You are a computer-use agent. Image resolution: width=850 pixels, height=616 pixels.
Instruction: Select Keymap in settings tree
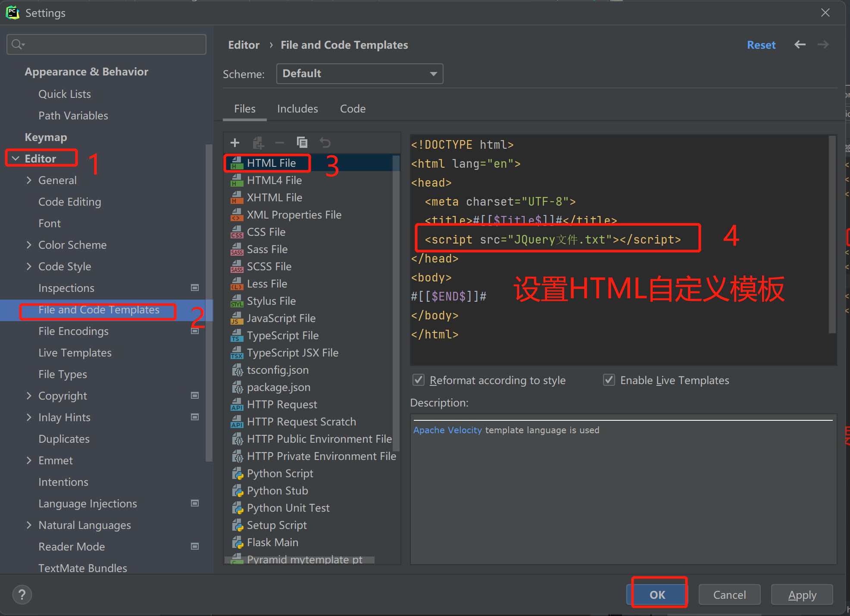[x=46, y=137]
